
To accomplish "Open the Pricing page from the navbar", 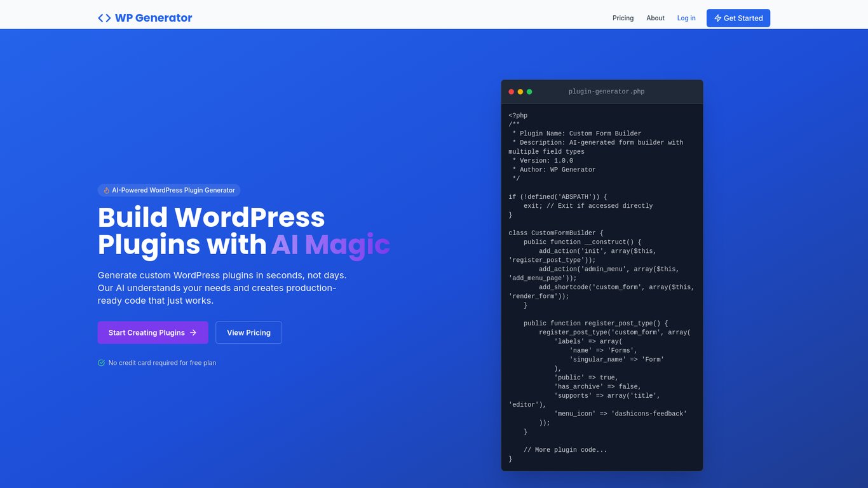I will point(623,18).
